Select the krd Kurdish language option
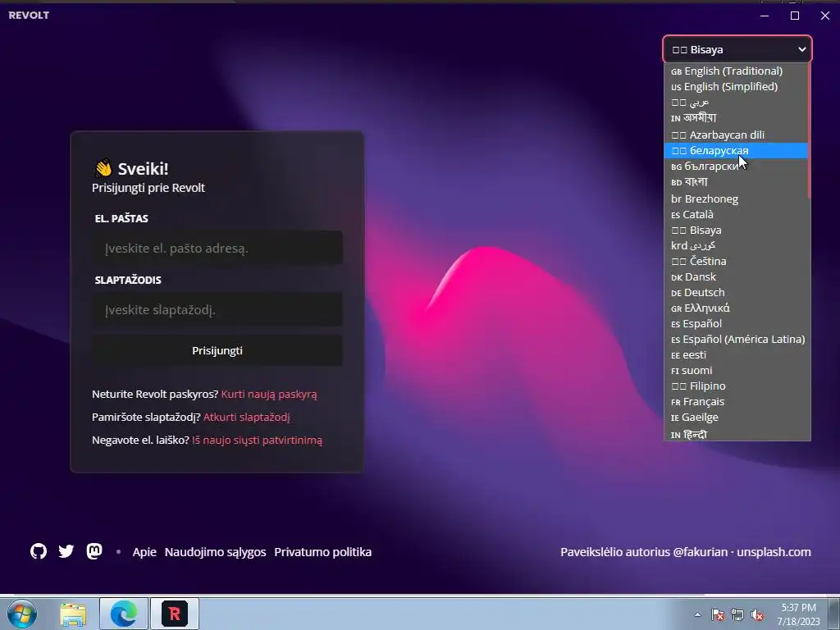Viewport: 840px width, 630px height. [x=736, y=245]
